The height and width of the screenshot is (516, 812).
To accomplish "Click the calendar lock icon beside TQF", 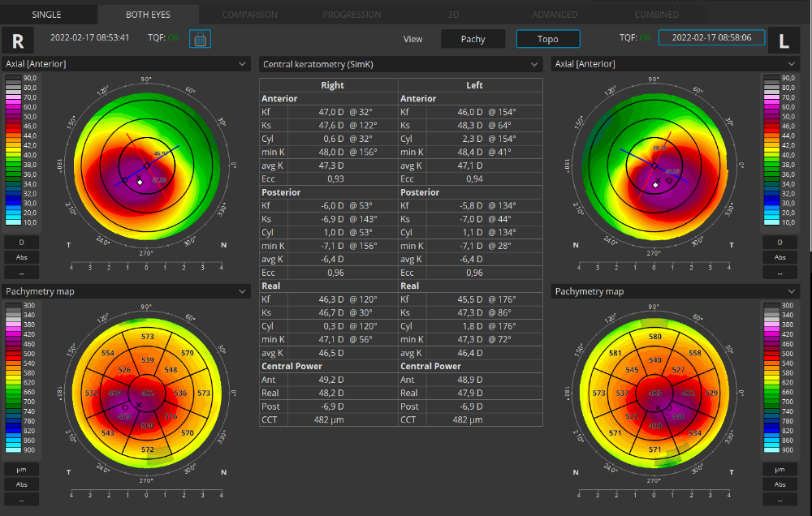I will [200, 38].
